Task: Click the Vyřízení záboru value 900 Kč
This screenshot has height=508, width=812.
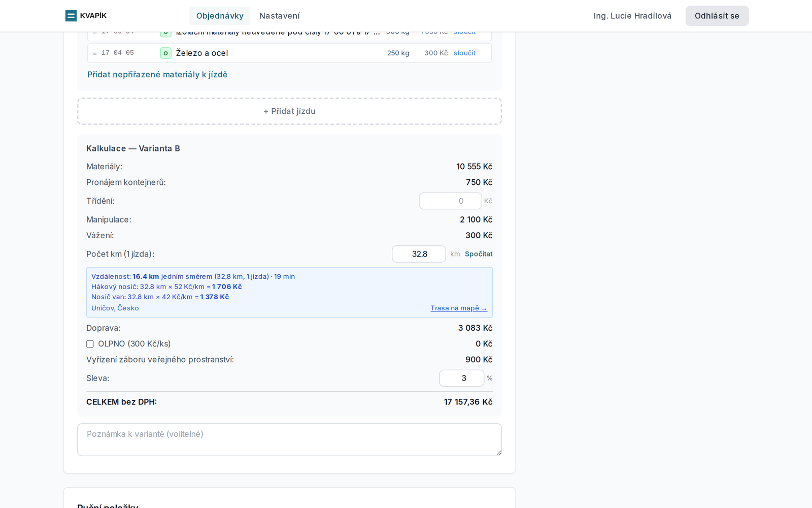Action: (479, 360)
